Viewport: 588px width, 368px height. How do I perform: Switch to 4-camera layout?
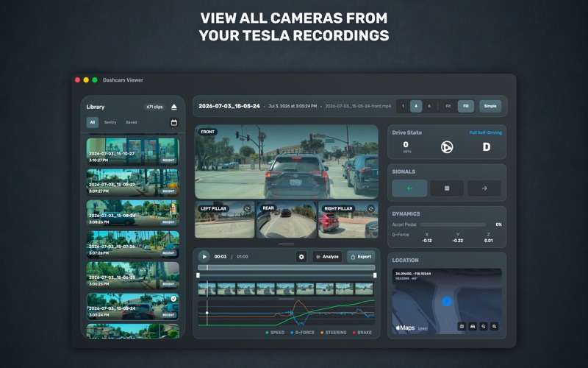pyautogui.click(x=416, y=106)
